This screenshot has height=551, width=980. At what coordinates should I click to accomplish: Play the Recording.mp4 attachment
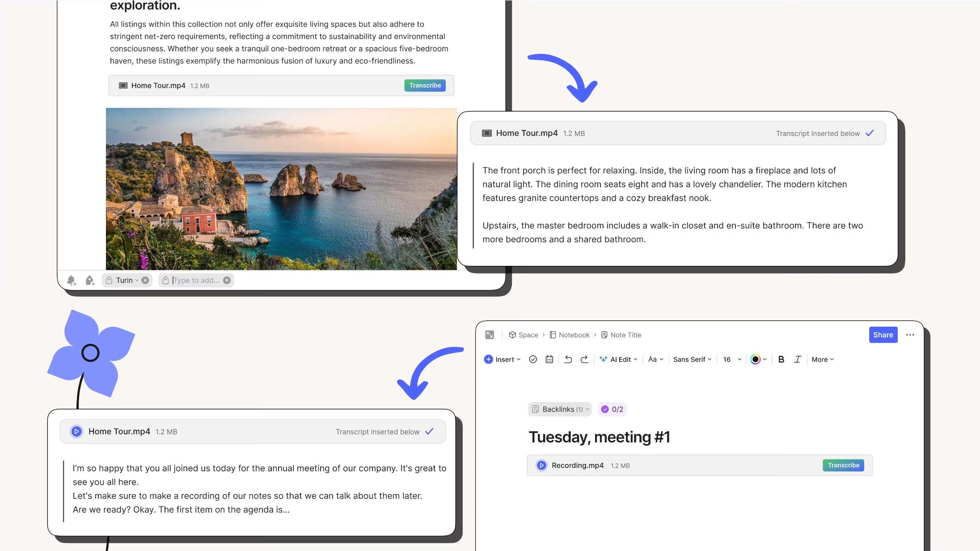click(x=541, y=465)
